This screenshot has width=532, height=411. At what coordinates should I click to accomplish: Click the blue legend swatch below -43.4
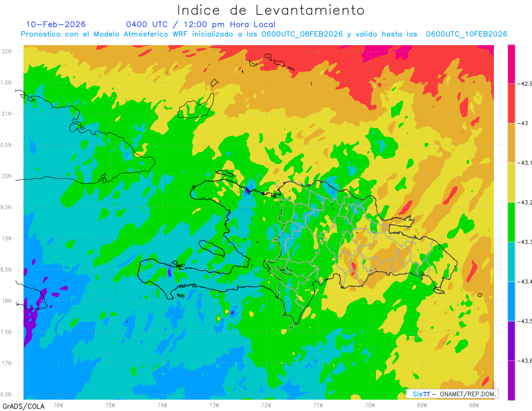click(511, 301)
